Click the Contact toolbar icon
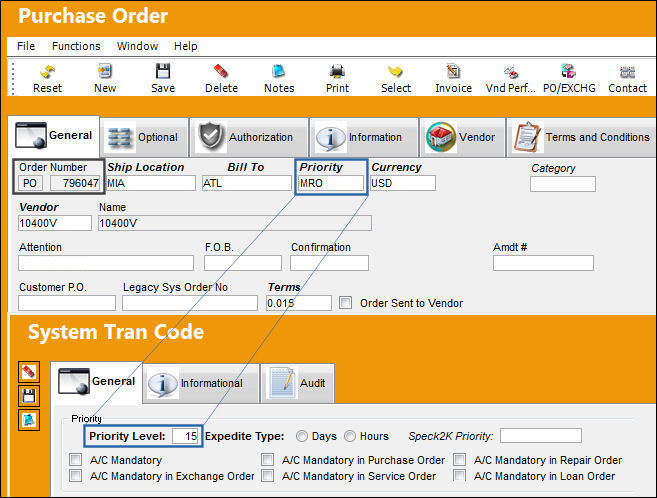657x498 pixels. (627, 72)
